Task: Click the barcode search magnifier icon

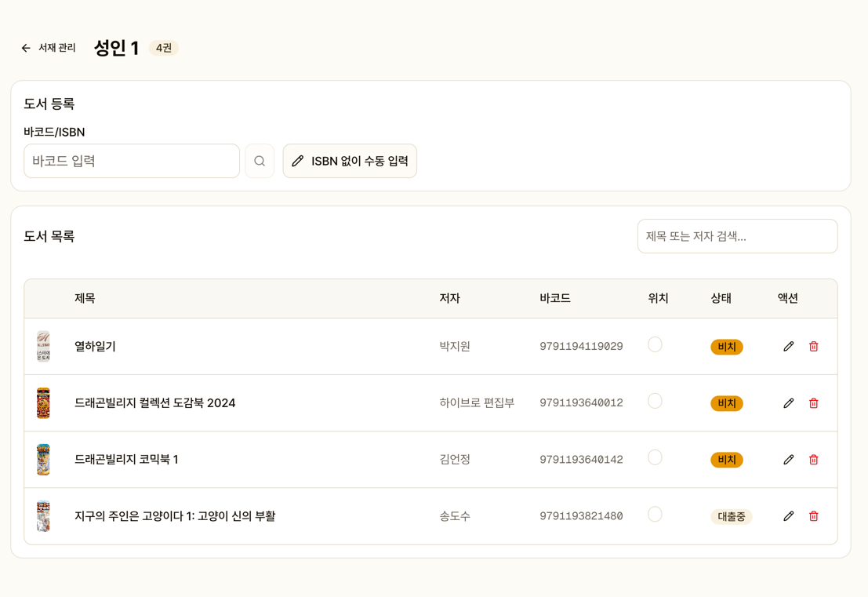Action: pyautogui.click(x=260, y=161)
